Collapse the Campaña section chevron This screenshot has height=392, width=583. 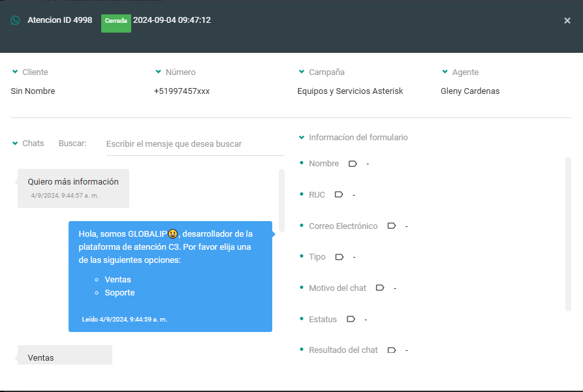pos(302,72)
